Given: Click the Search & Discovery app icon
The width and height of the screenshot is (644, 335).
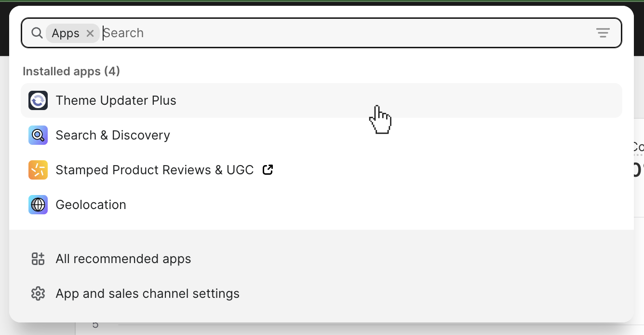Looking at the screenshot, I should point(38,135).
